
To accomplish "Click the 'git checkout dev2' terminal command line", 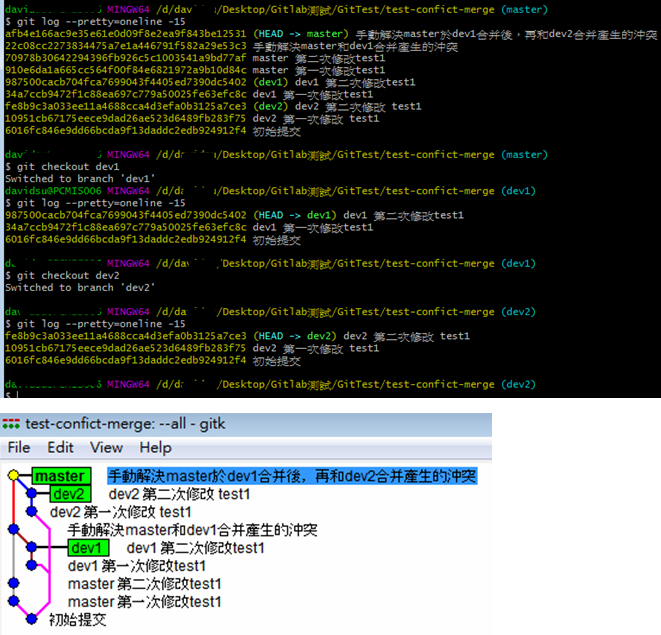I will 52,276.
